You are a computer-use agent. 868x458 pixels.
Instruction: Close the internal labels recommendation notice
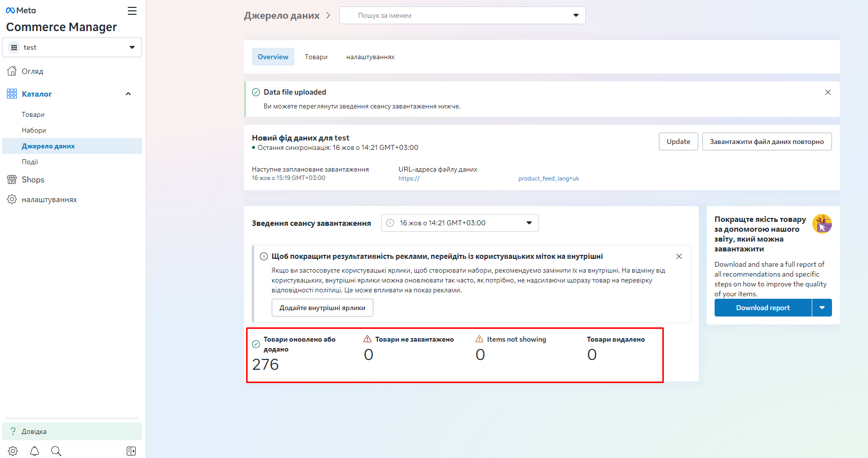pyautogui.click(x=679, y=256)
